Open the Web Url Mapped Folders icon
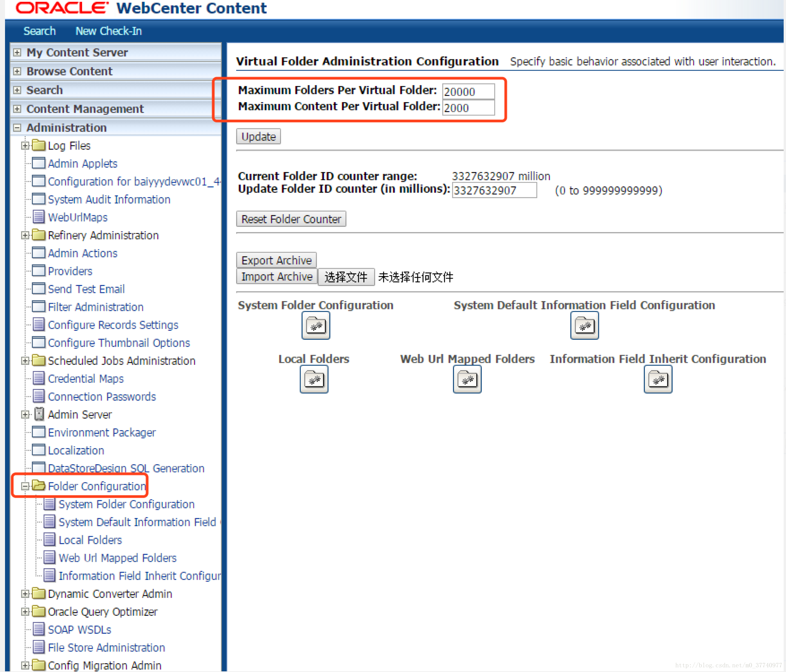Image resolution: width=786 pixels, height=672 pixels. [x=467, y=379]
